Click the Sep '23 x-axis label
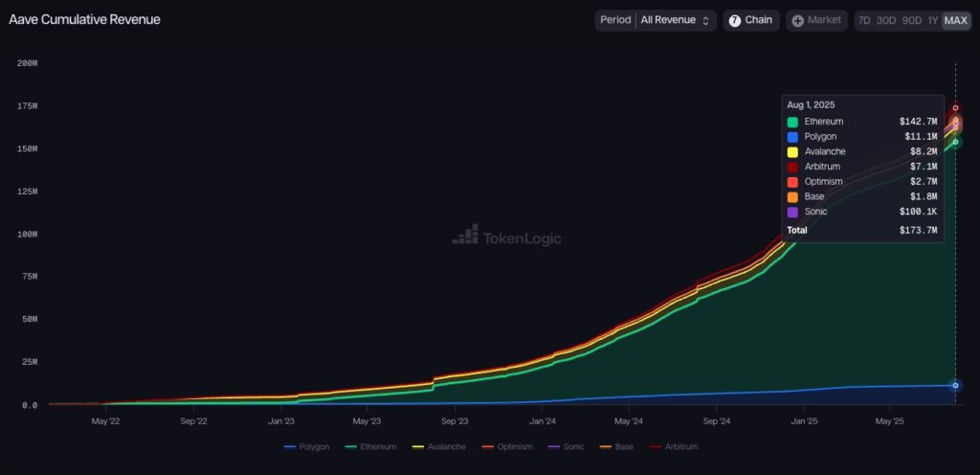The width and height of the screenshot is (980, 475). pos(455,421)
